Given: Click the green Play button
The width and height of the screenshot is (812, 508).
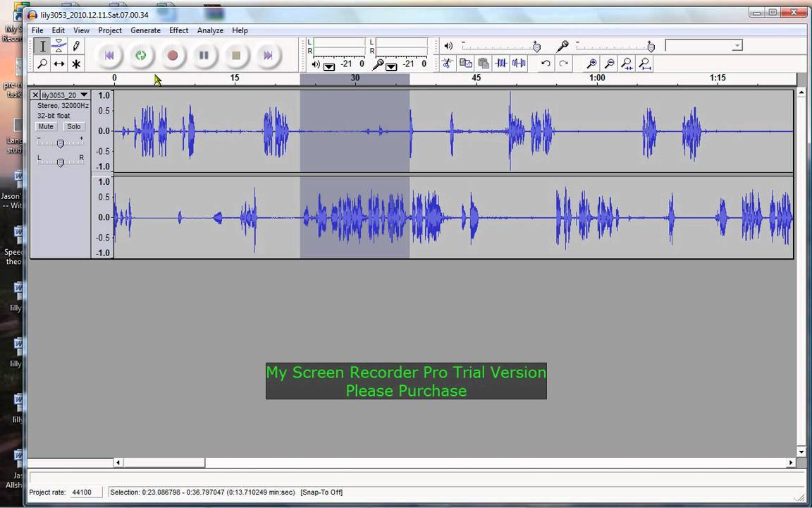Looking at the screenshot, I should tap(141, 55).
